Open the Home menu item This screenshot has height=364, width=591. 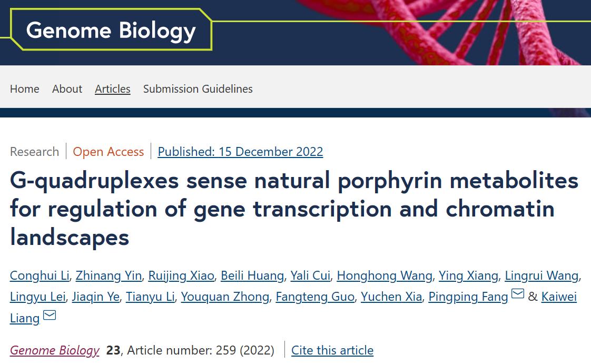(x=25, y=89)
